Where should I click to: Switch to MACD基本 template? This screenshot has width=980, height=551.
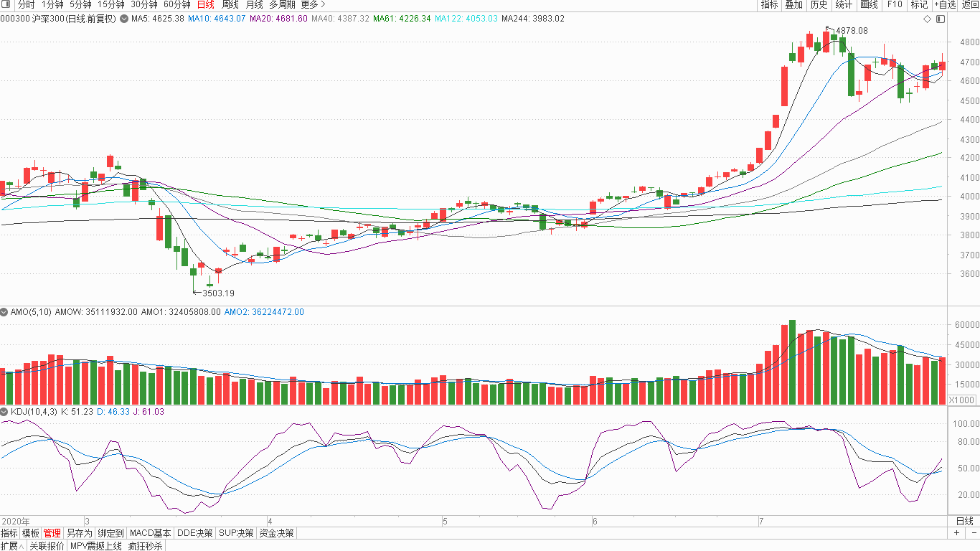[151, 533]
